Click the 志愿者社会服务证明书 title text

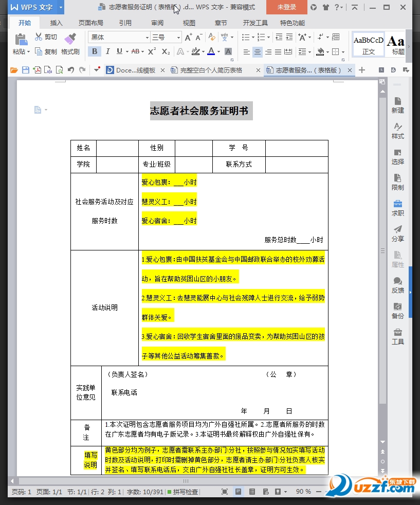click(199, 111)
